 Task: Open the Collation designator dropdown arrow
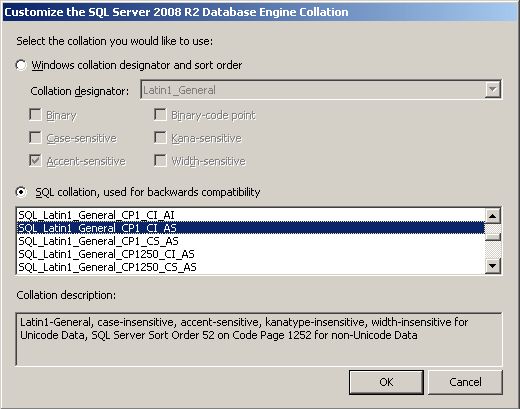pyautogui.click(x=493, y=90)
